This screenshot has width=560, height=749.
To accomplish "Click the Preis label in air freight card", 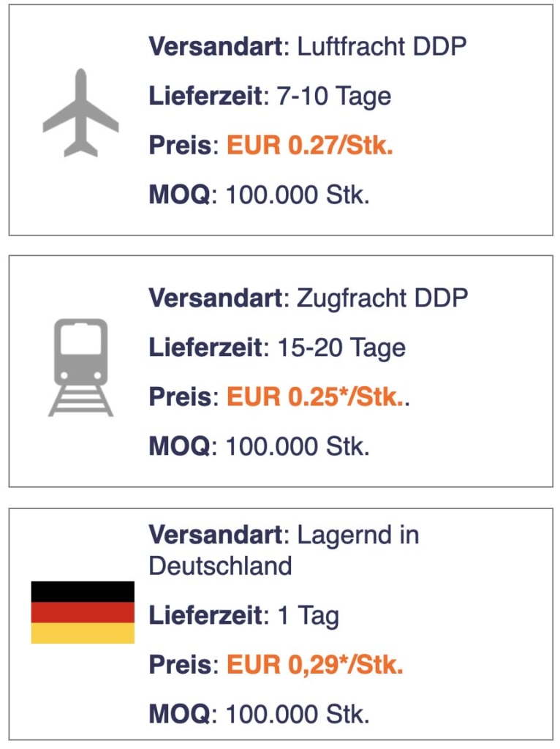I will pos(180,145).
